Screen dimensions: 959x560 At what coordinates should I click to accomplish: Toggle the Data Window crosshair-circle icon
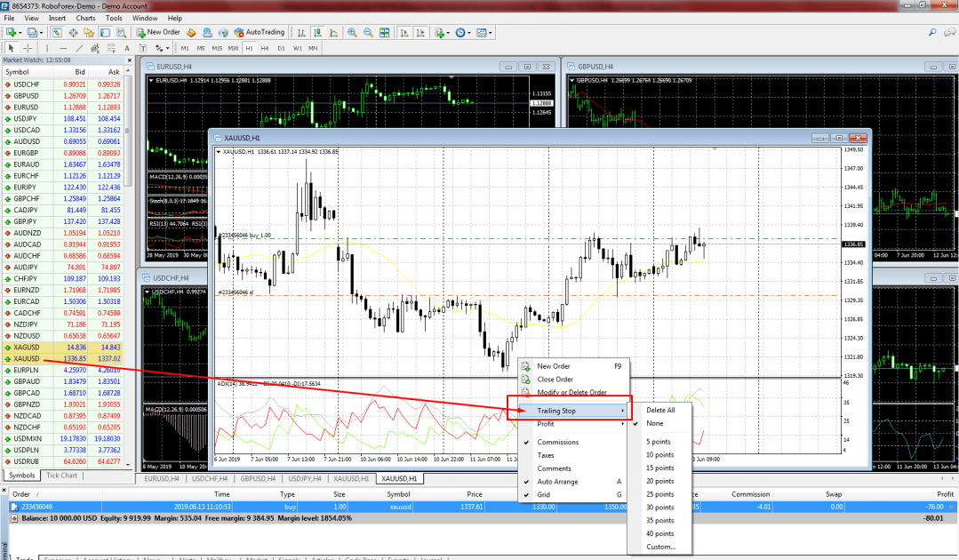(73, 32)
